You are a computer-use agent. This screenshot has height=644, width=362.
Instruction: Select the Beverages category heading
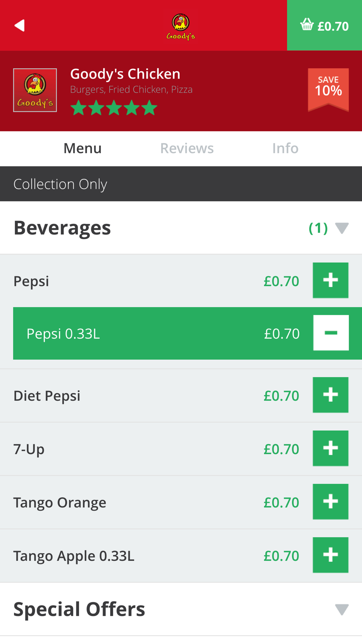tap(62, 228)
